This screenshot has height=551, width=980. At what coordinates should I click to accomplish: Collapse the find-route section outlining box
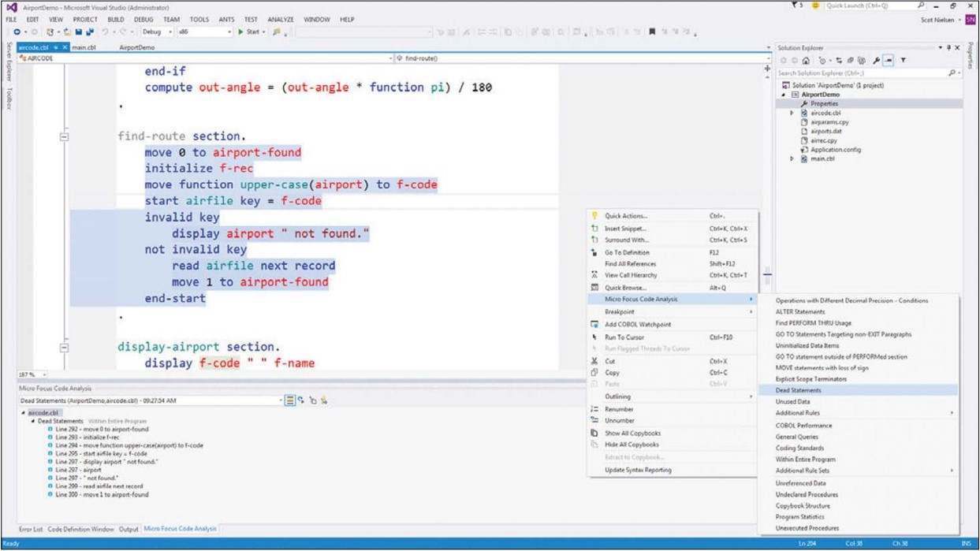coord(64,136)
